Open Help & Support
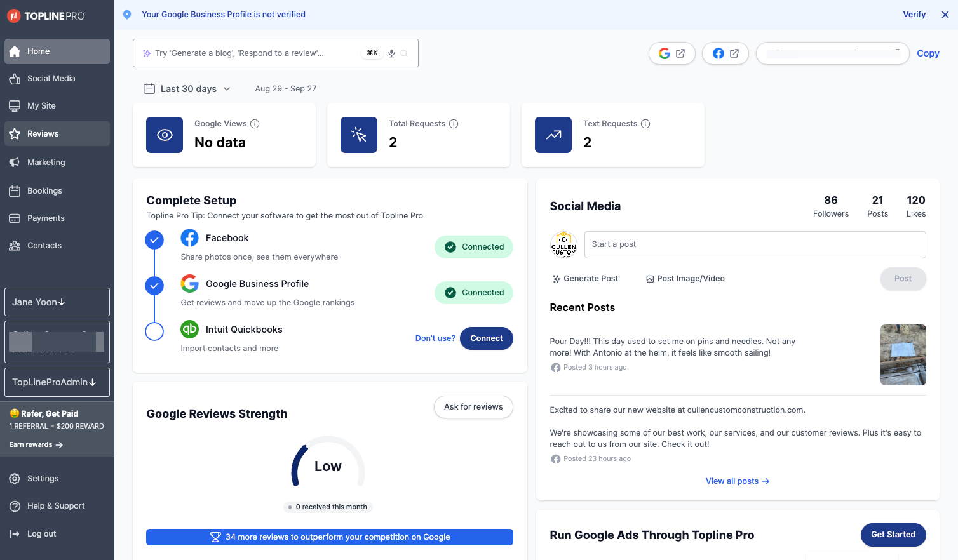Image resolution: width=958 pixels, height=560 pixels. click(x=57, y=506)
